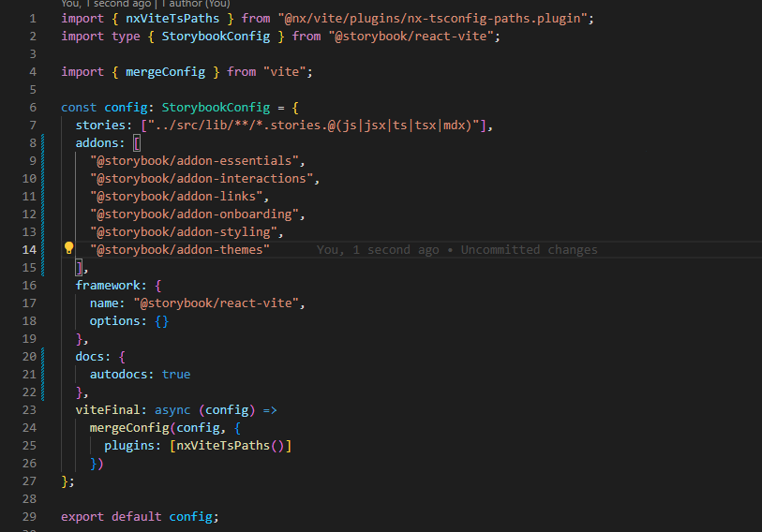Click the 'true' value of autodocs

[176, 375]
